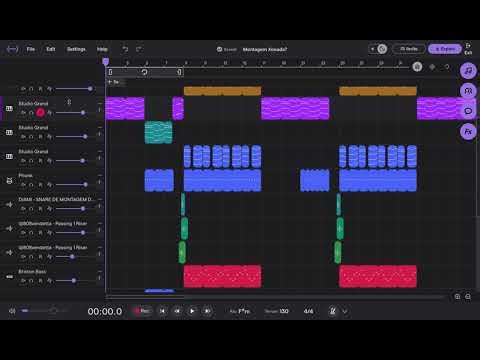Click the Drums track instrument icon
The height and width of the screenshot is (360, 480).
point(9,180)
